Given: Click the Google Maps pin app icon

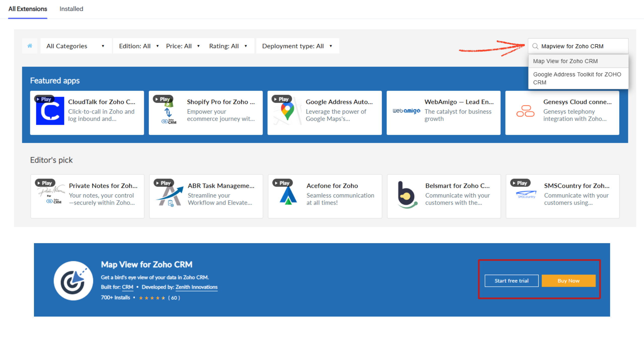Looking at the screenshot, I should pos(287,112).
